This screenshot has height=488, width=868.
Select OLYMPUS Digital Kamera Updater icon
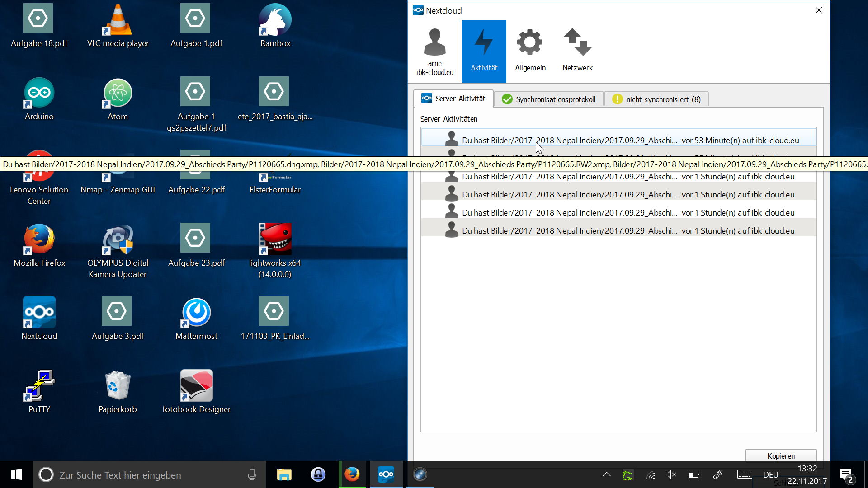[118, 251]
